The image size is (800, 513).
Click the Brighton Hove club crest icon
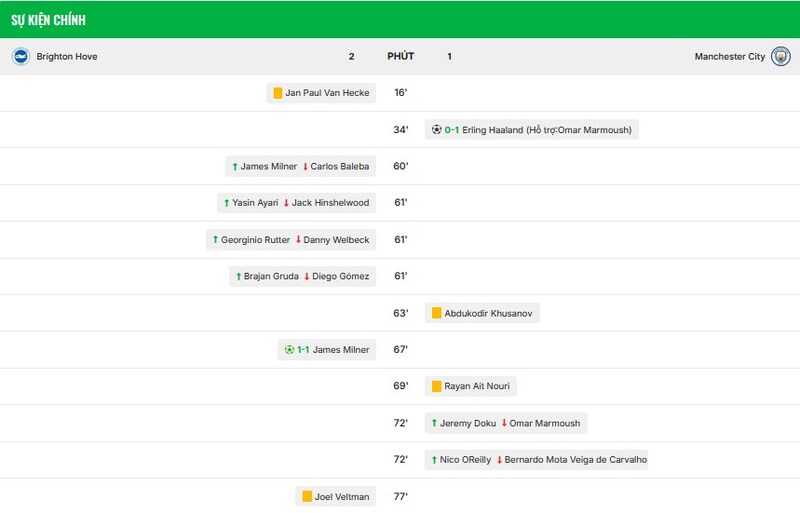coord(21,56)
